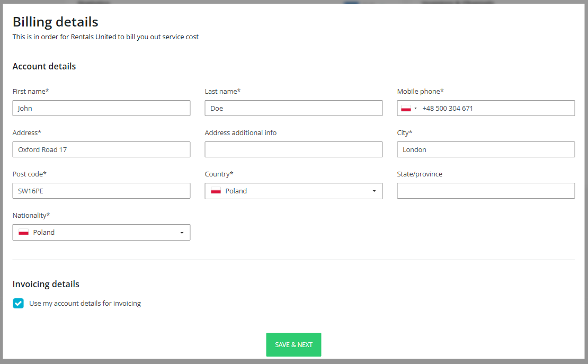The image size is (588, 364).
Task: Uncheck Use my account details for invoicing
Action: 19,304
